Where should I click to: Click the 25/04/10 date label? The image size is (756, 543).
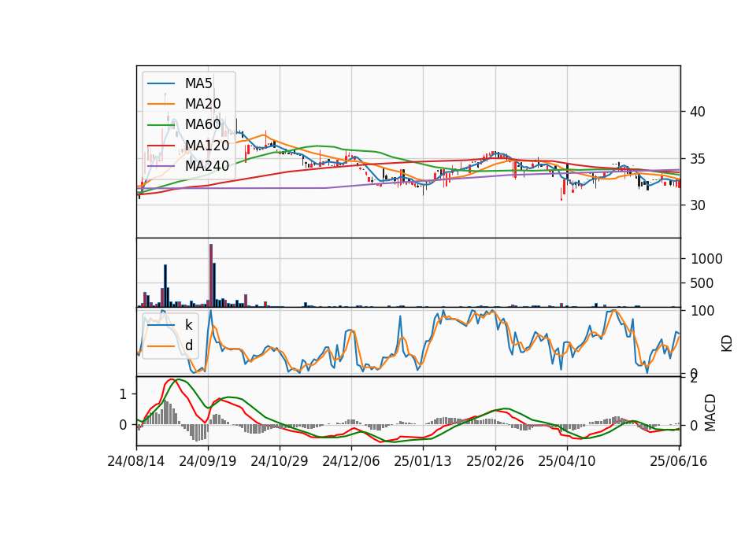[566, 461]
